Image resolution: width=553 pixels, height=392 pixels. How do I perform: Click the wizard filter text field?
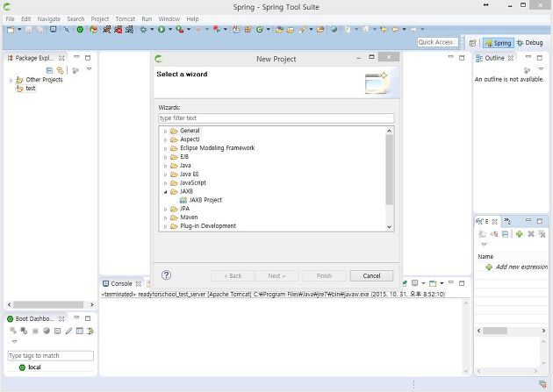click(x=276, y=118)
